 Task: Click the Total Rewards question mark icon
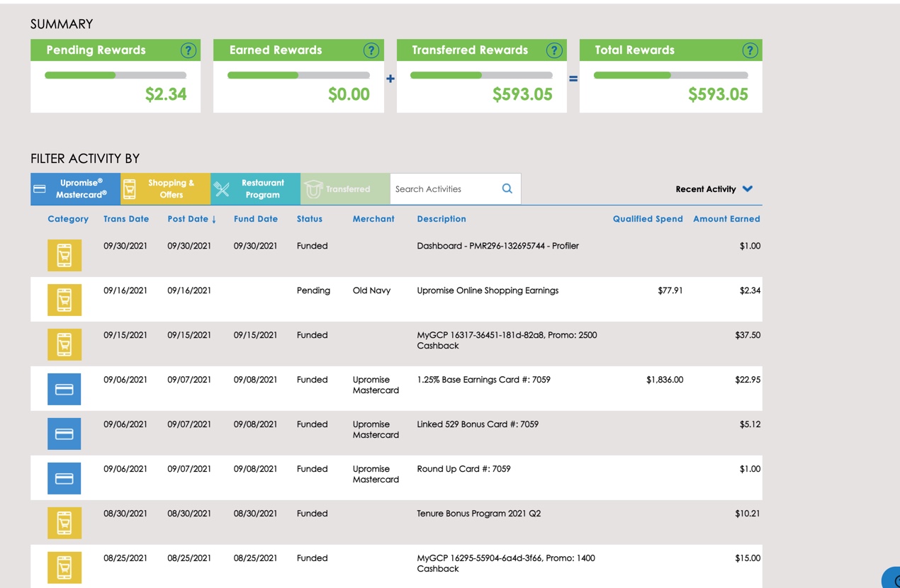tap(750, 50)
